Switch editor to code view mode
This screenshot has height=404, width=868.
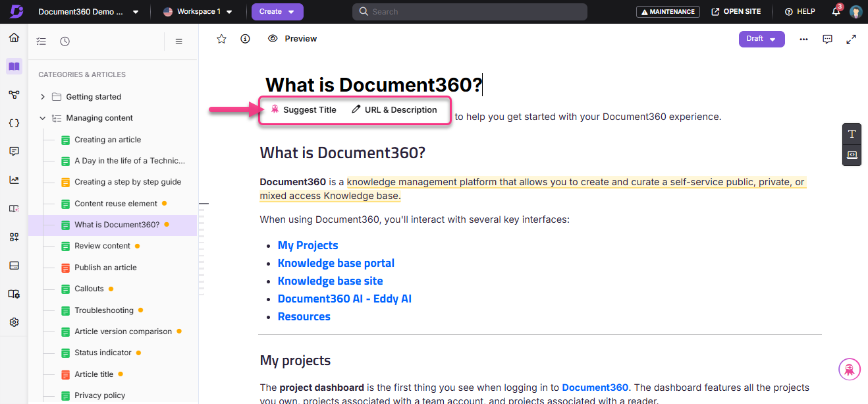tap(852, 156)
